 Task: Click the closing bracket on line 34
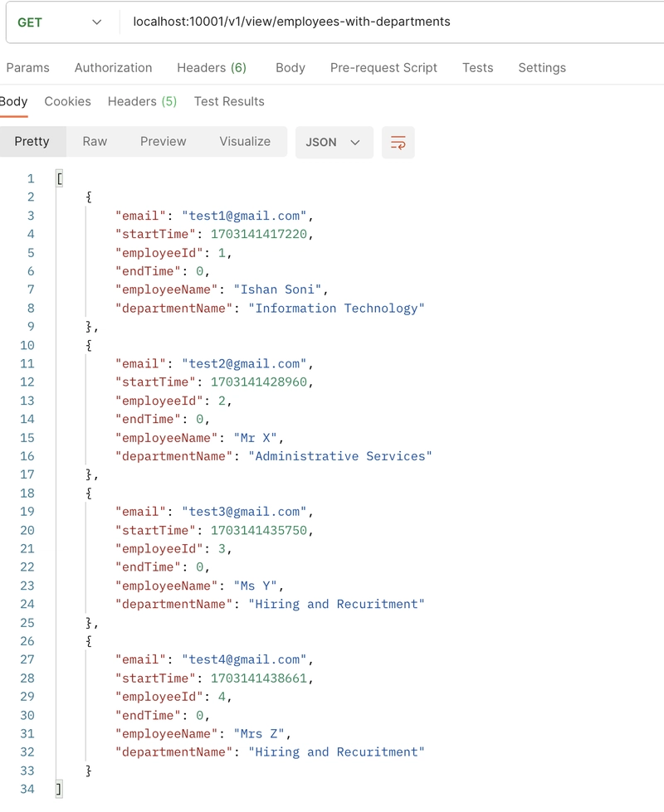click(x=59, y=790)
